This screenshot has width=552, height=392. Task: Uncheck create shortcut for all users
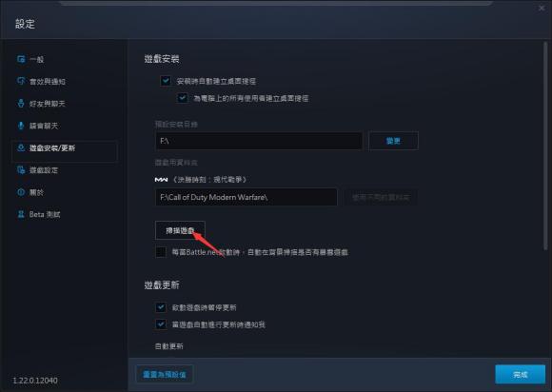(183, 98)
